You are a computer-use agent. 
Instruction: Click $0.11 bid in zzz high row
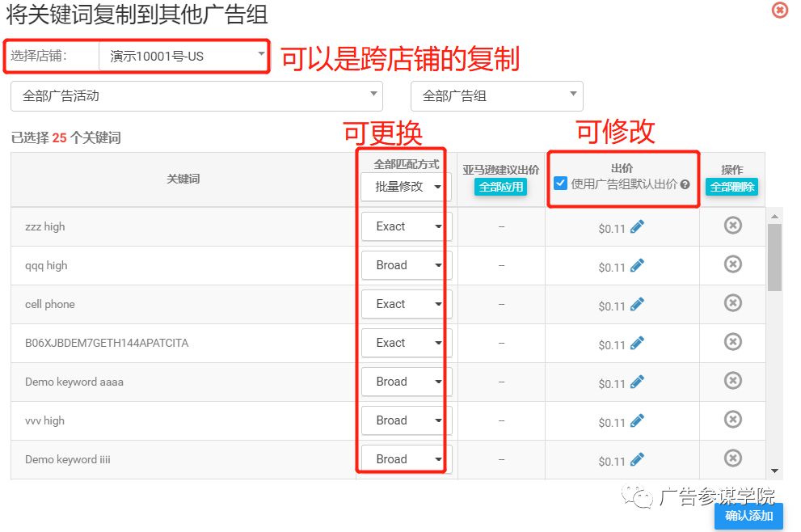click(x=612, y=229)
